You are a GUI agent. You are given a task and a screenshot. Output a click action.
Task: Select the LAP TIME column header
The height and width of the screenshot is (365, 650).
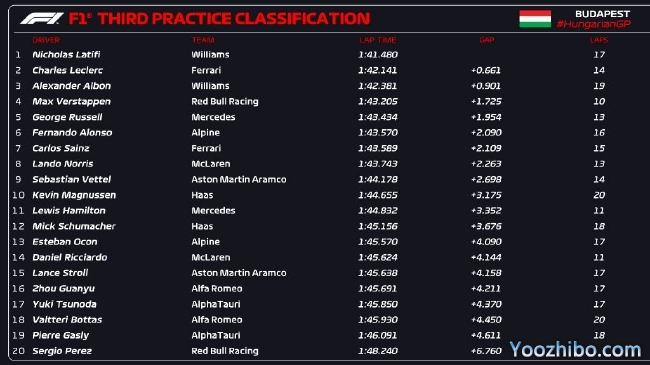tap(378, 40)
